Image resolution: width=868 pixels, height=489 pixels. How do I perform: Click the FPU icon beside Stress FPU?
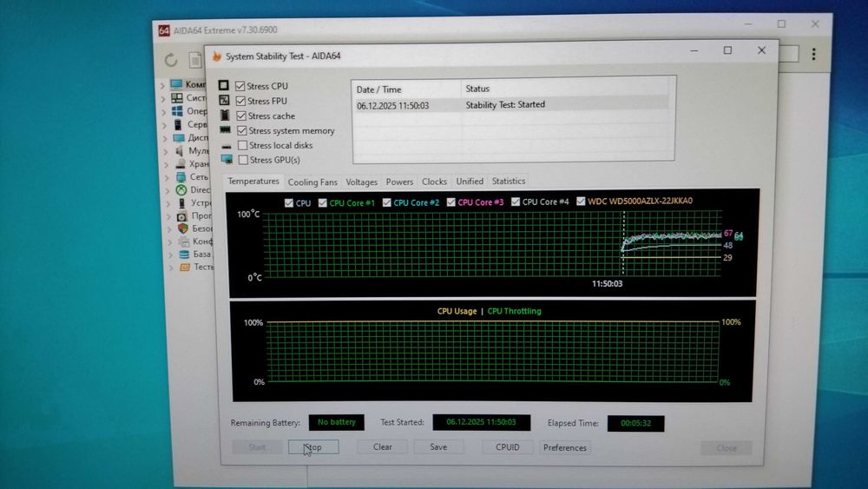[x=224, y=100]
